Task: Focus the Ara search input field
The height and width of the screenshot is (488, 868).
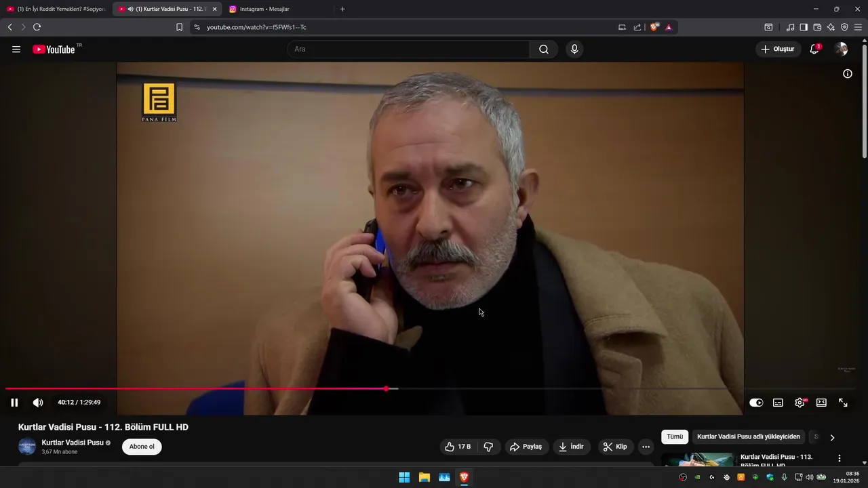Action: (x=408, y=49)
